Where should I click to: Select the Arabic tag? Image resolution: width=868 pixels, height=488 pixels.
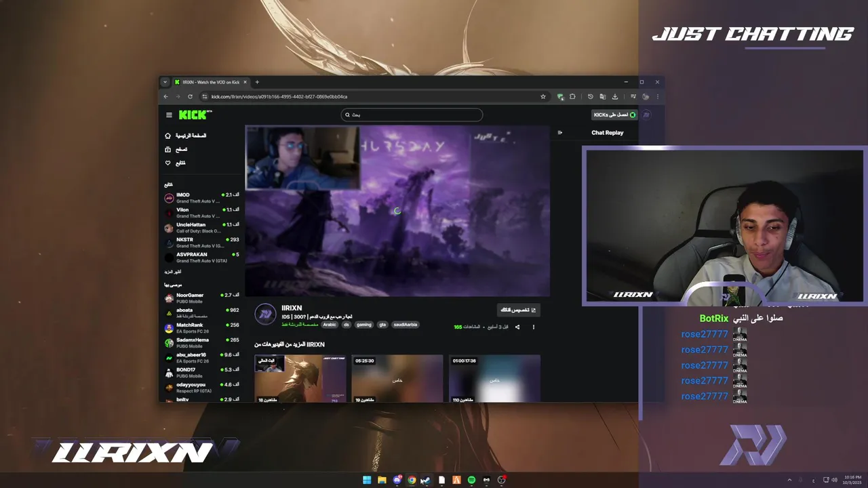pyautogui.click(x=330, y=325)
